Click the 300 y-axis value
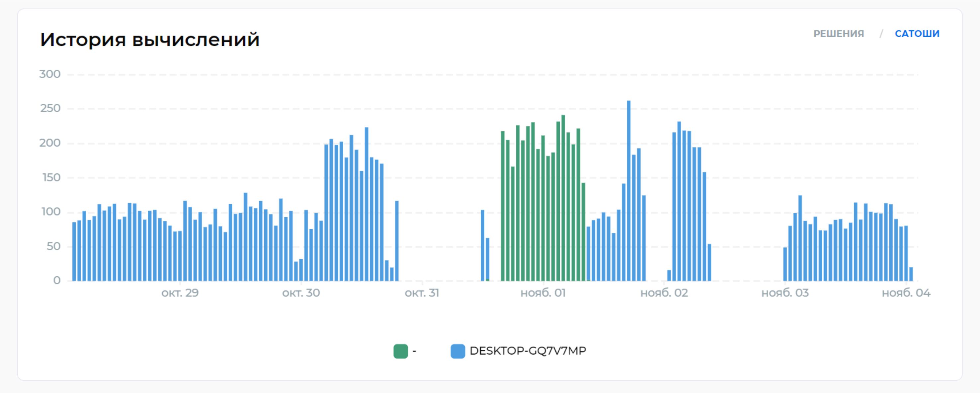Screen dimensions: 980x393 pyautogui.click(x=50, y=74)
